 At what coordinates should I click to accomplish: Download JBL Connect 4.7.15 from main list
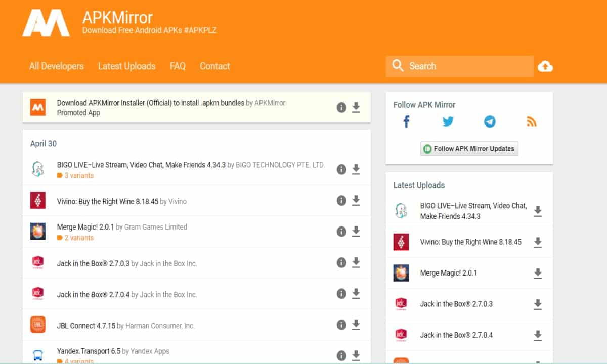coord(356,325)
